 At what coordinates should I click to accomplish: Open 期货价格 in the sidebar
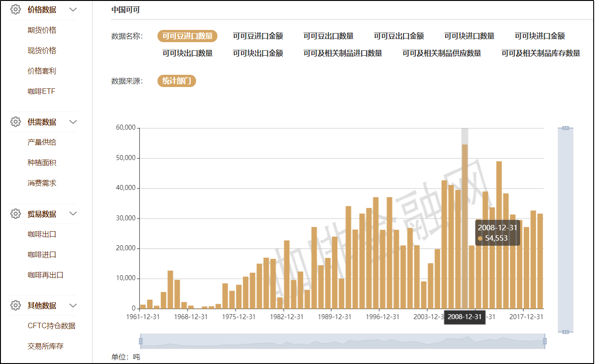tap(42, 30)
